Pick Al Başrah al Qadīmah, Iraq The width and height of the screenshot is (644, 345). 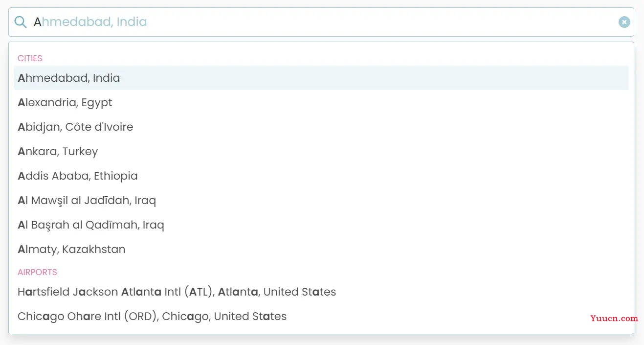tap(321, 225)
